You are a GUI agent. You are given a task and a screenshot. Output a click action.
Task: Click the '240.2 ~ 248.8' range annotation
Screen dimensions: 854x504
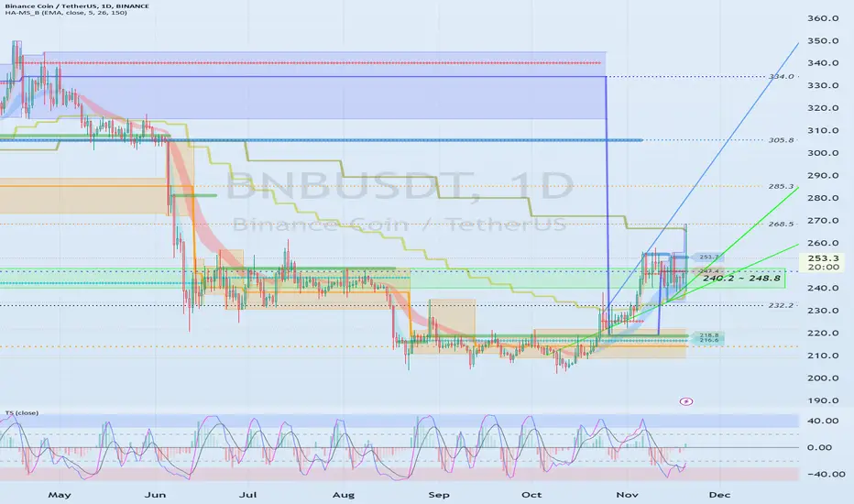(x=741, y=279)
